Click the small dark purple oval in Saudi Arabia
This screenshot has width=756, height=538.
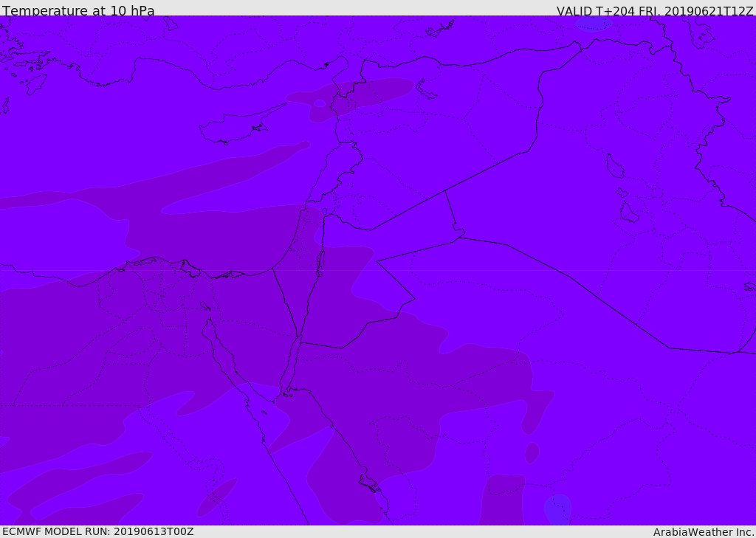tap(532, 452)
